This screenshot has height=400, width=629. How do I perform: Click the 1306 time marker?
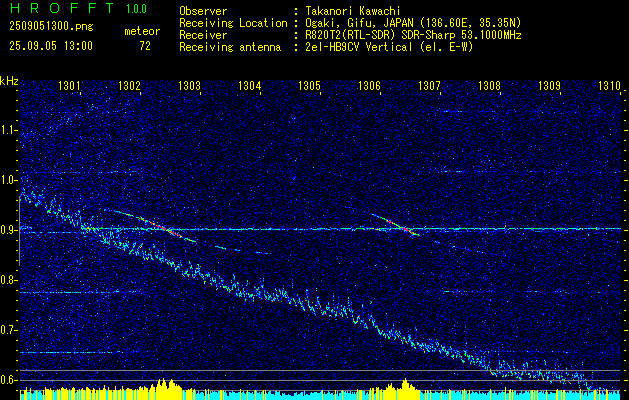pyautogui.click(x=369, y=86)
